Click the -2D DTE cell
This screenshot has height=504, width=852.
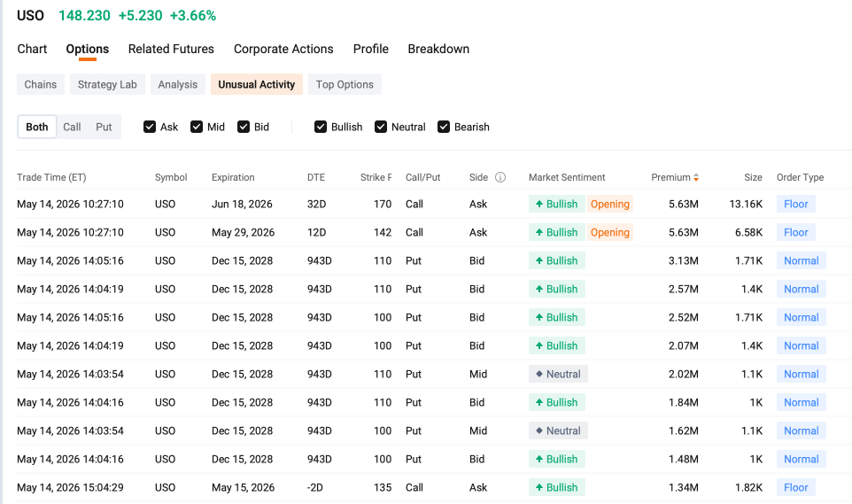point(315,487)
